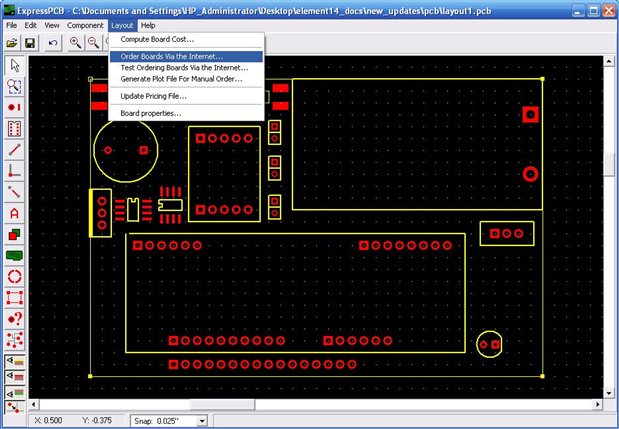Select Order Boards Via the Internet
The height and width of the screenshot is (429, 619).
pyautogui.click(x=172, y=56)
